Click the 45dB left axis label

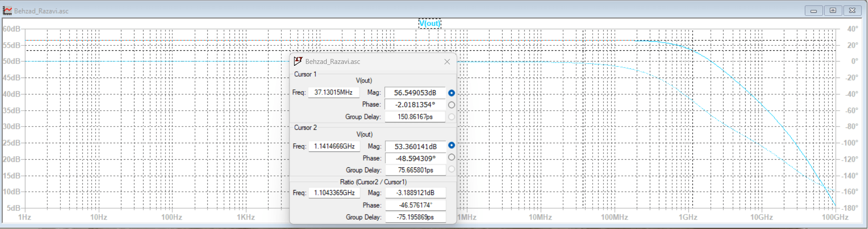coord(11,78)
